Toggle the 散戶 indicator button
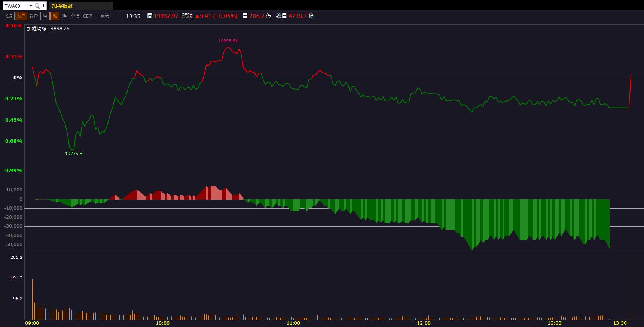The width and height of the screenshot is (644, 327). [x=34, y=16]
